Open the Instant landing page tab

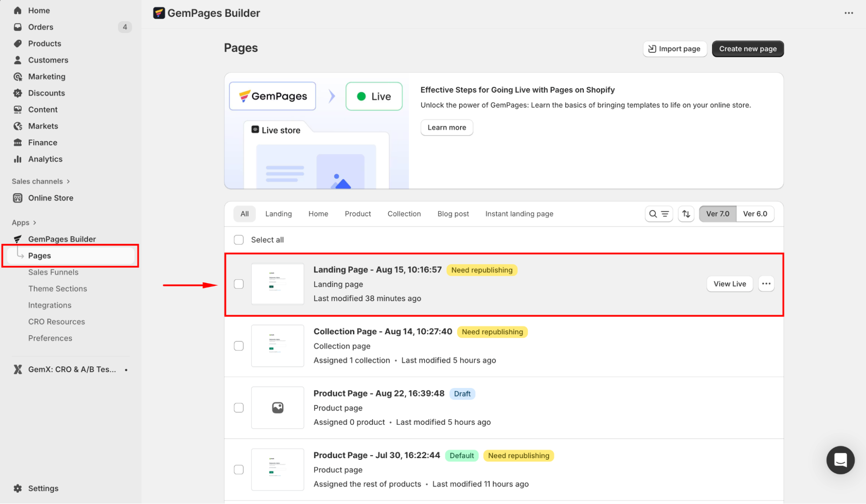[519, 214]
